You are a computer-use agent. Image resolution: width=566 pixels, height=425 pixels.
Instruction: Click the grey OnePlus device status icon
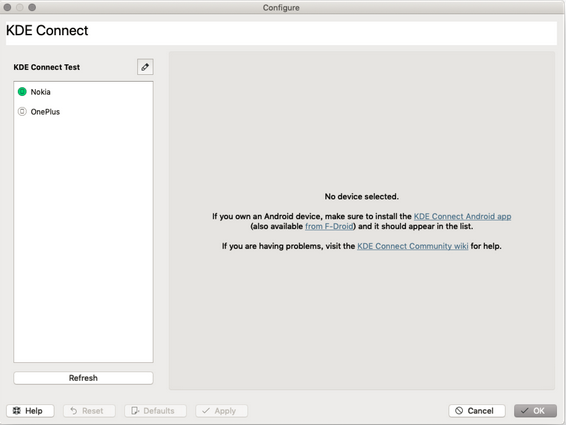pyautogui.click(x=22, y=112)
